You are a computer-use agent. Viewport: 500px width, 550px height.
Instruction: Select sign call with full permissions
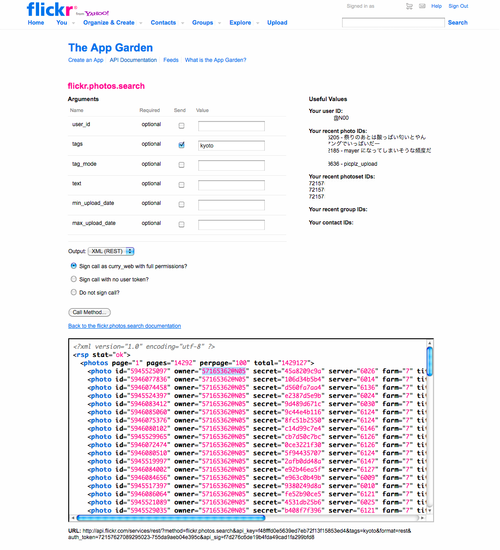(x=73, y=266)
